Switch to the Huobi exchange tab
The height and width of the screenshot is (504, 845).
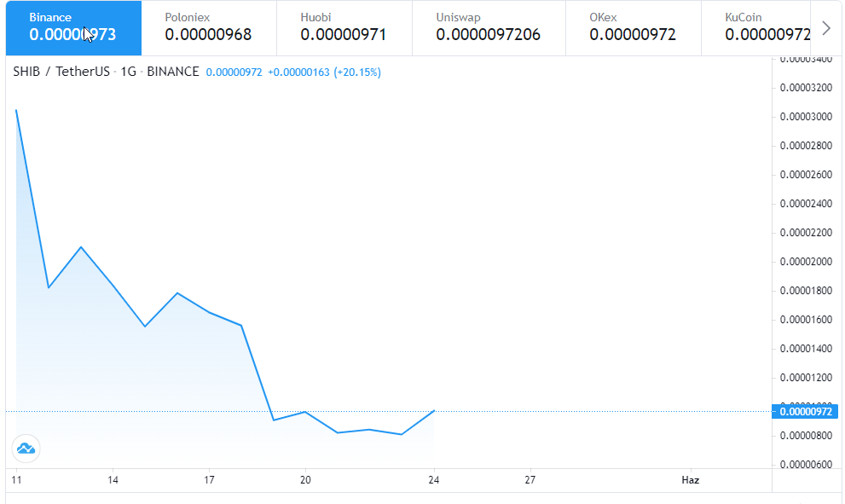[344, 28]
